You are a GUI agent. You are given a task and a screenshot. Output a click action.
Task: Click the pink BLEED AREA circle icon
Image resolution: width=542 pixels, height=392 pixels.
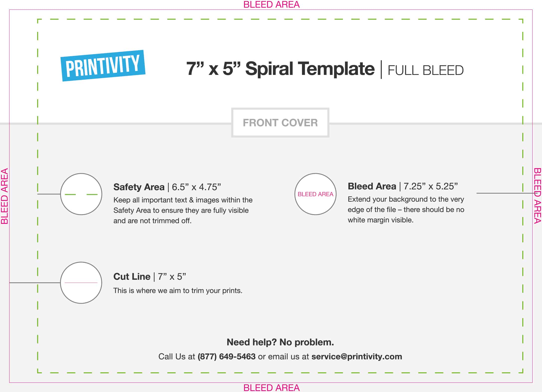tap(315, 194)
